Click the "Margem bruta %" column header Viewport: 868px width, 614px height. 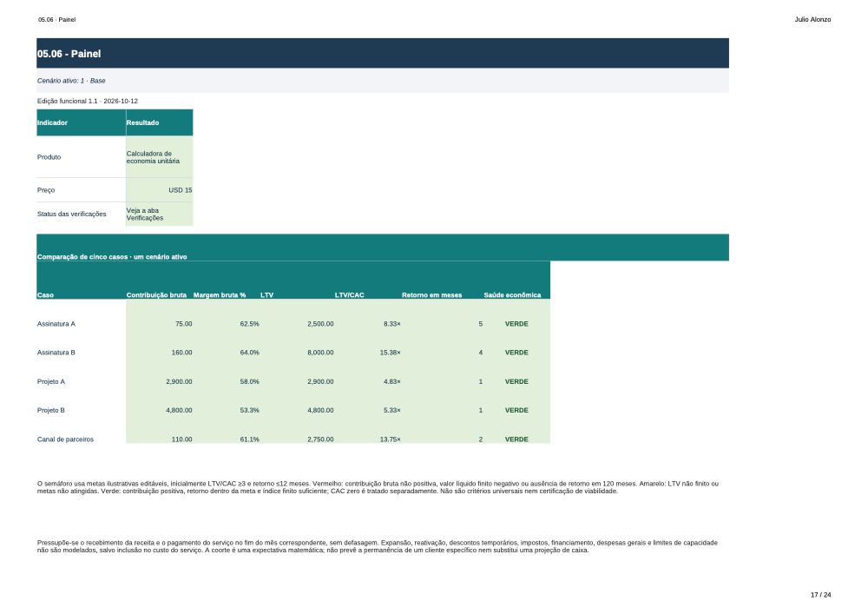pyautogui.click(x=220, y=295)
